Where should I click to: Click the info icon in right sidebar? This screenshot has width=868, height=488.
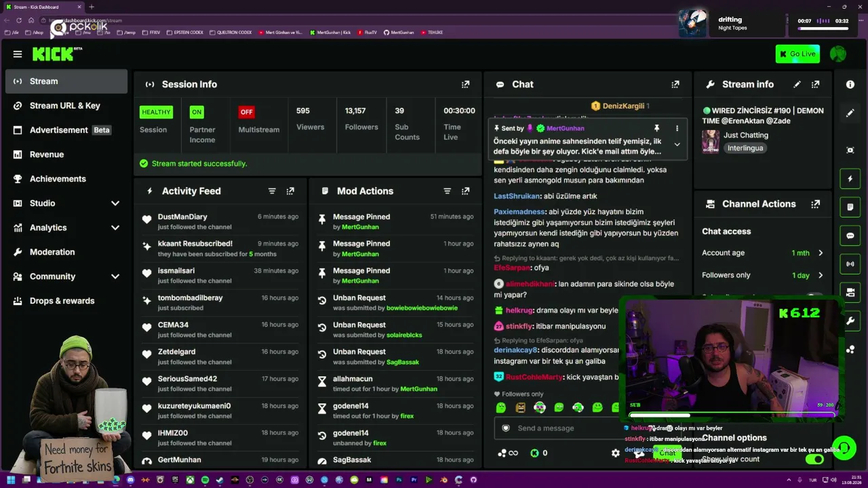tap(850, 85)
